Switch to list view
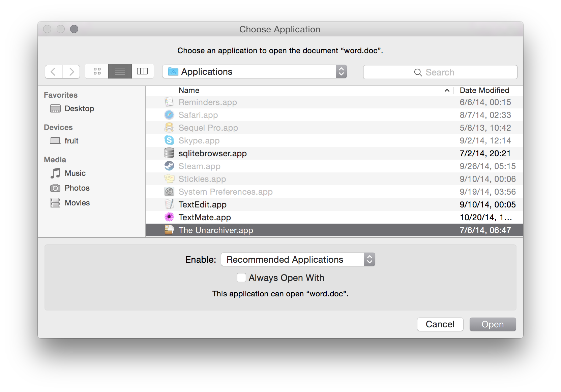The height and width of the screenshot is (392, 561). pos(120,71)
